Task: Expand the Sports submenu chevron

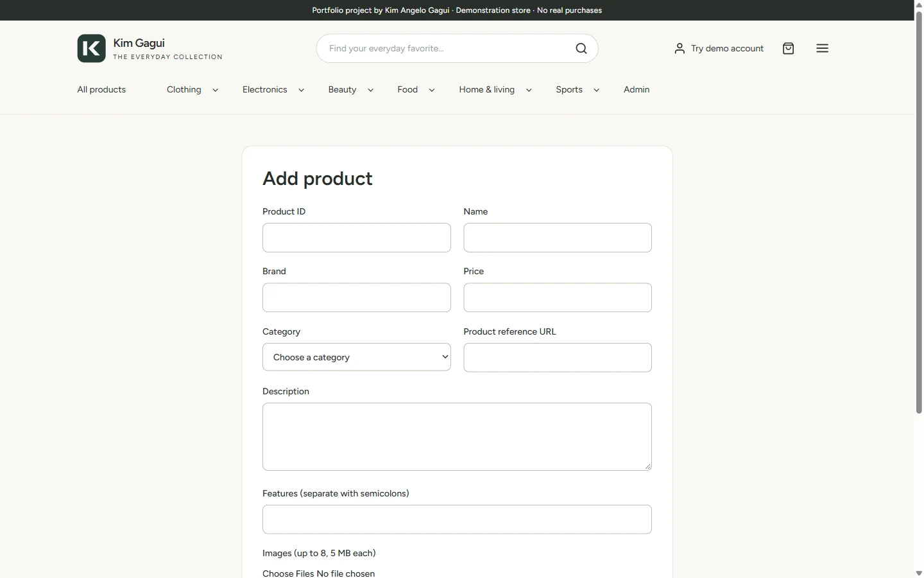Action: 597,90
